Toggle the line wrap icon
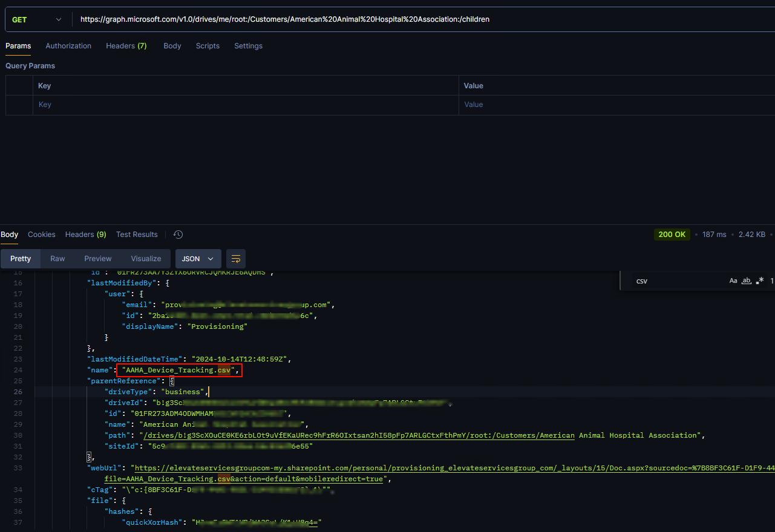This screenshot has width=775, height=532. click(x=236, y=259)
